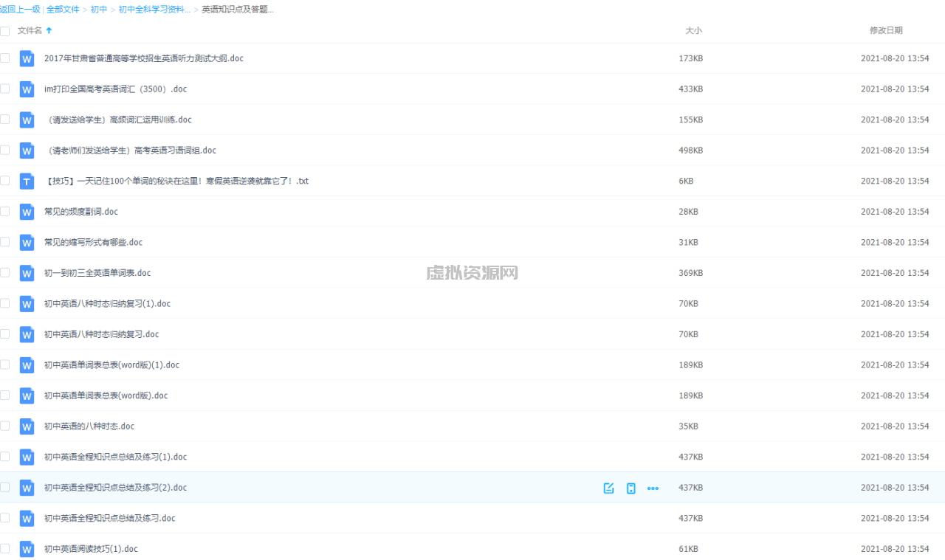
Task: Click the text file icon of 【技巧】一天记住100个单词 .txt
Action: point(27,181)
